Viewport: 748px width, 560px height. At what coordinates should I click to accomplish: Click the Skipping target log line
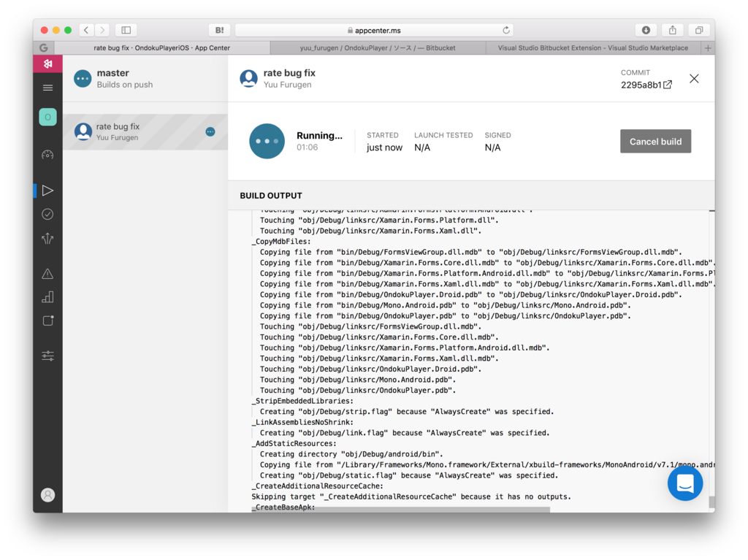pyautogui.click(x=411, y=496)
